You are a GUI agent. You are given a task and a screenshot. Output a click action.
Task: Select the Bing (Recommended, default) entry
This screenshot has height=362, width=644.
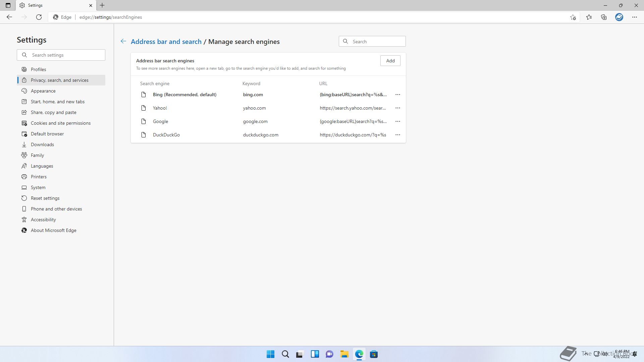(184, 95)
